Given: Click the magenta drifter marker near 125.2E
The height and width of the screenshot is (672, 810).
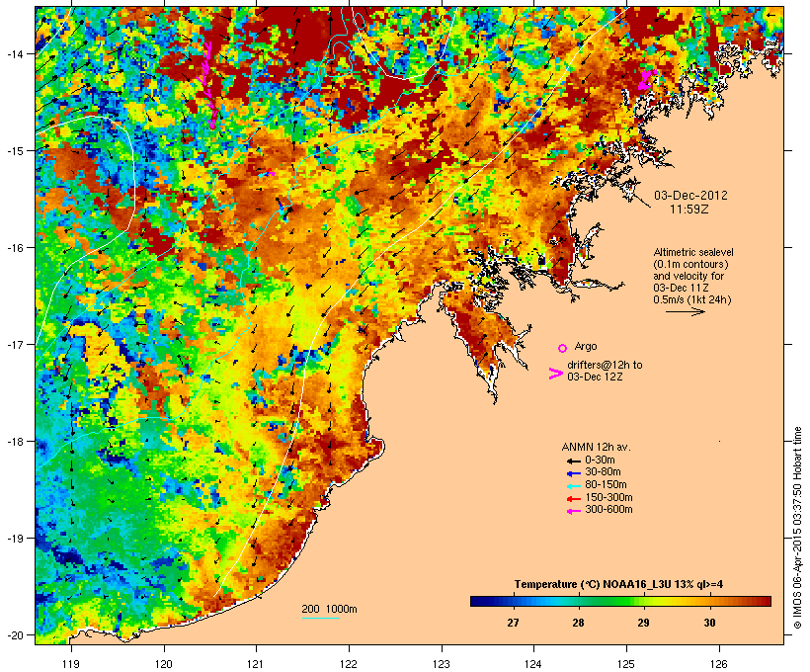Looking at the screenshot, I should click(646, 80).
